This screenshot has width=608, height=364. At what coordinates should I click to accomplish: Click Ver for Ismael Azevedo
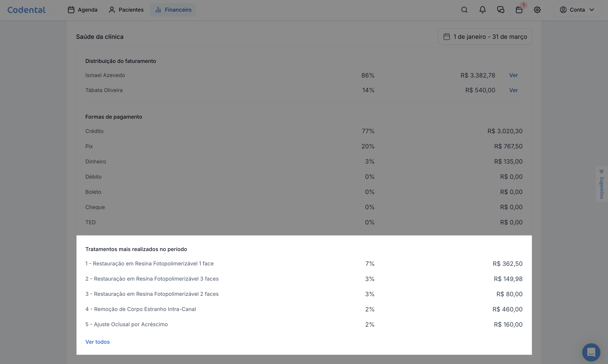coord(513,75)
